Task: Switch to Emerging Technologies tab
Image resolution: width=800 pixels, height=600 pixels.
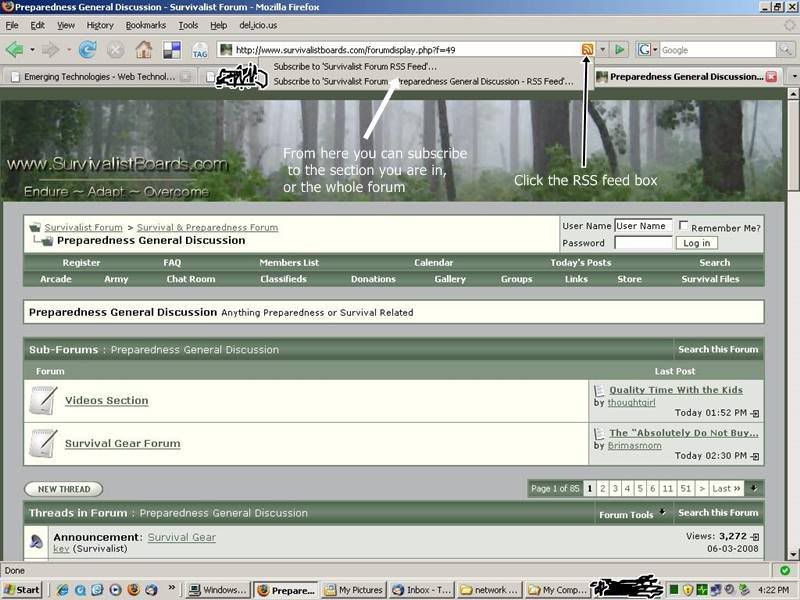Action: click(x=98, y=77)
